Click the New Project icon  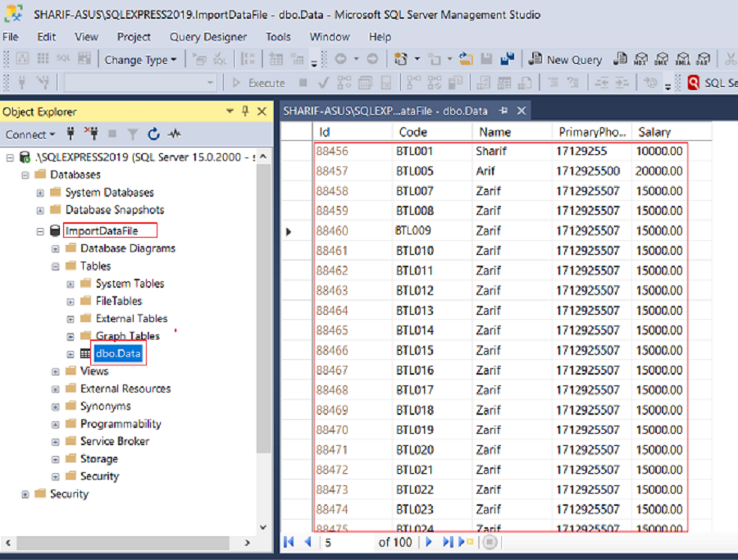[401, 59]
